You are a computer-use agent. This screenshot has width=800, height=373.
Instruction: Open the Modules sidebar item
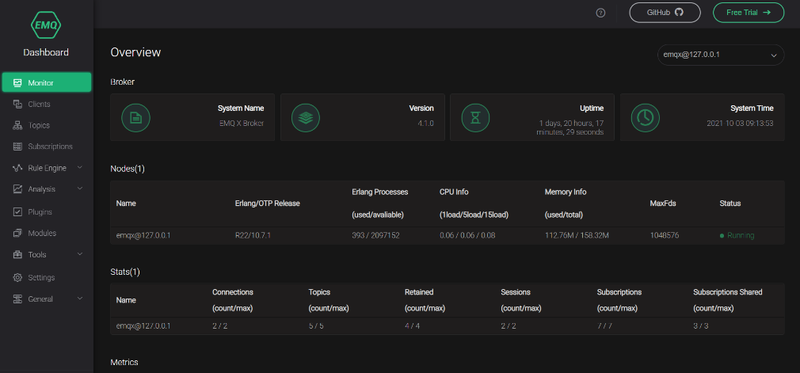click(x=46, y=233)
